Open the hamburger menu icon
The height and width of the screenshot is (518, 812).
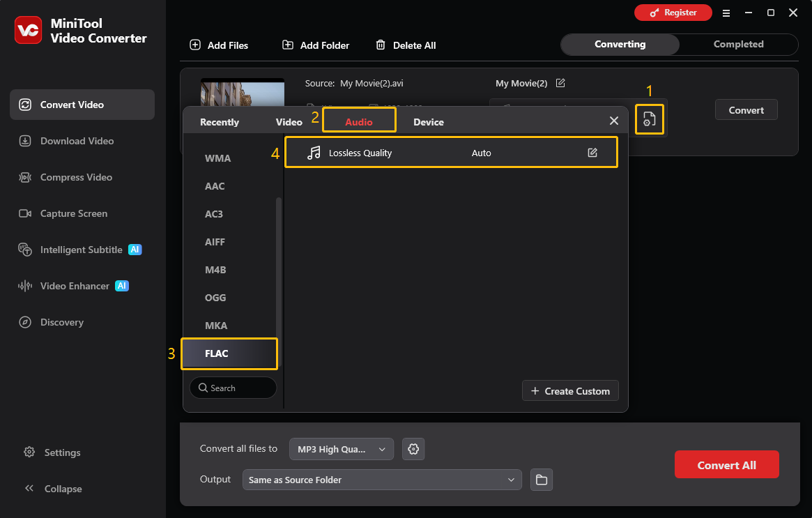[726, 13]
